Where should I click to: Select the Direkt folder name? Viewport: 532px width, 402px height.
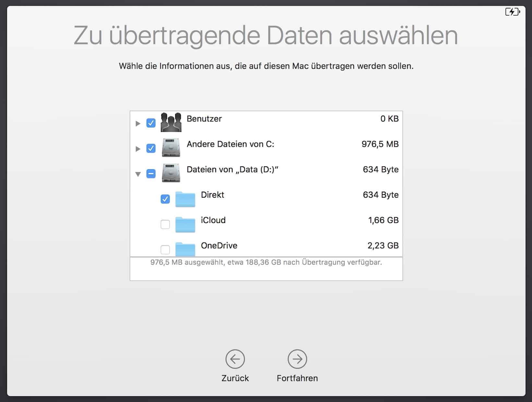coord(212,195)
